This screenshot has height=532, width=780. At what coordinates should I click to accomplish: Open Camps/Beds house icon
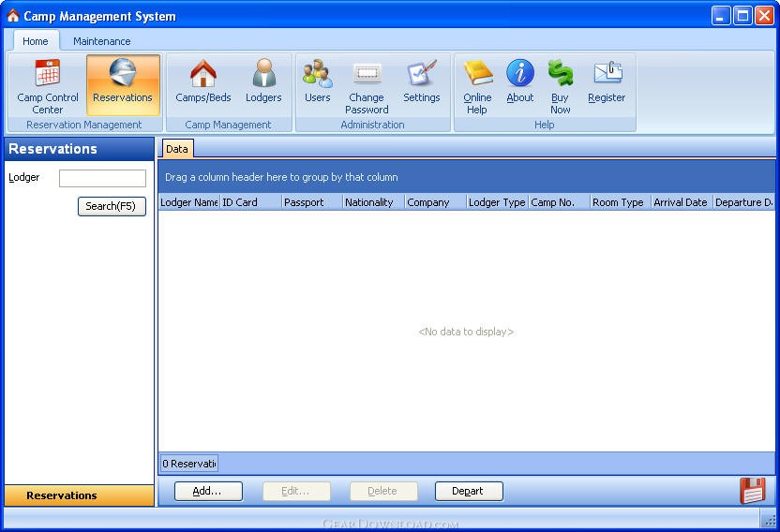202,73
